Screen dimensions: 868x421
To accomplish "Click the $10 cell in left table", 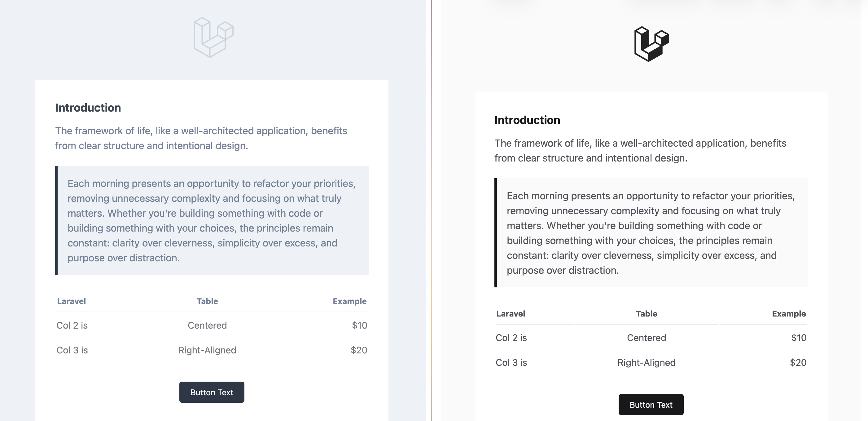I will 359,325.
